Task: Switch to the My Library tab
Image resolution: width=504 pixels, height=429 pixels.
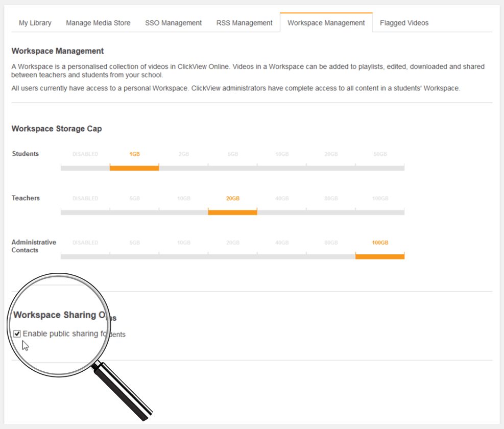Action: (x=34, y=22)
